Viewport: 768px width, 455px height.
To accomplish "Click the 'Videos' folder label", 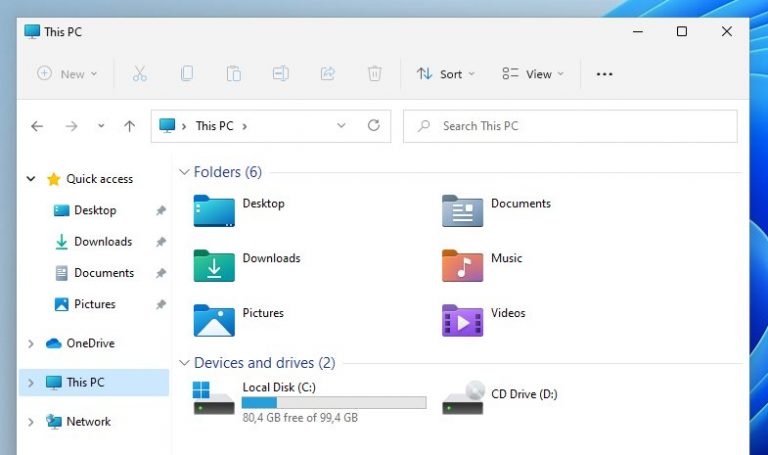I will (508, 313).
